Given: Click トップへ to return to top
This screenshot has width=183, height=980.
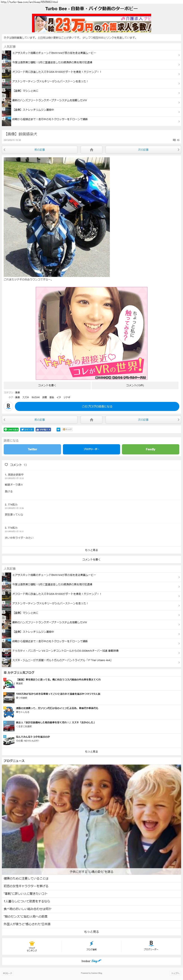Looking at the screenshot, I should (x=175, y=973).
